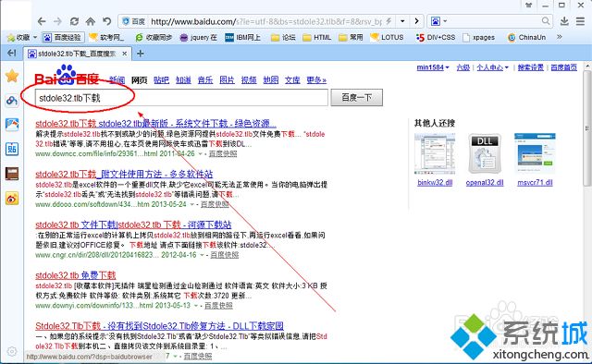Image resolution: width=592 pixels, height=364 pixels.
Task: Open the browser main menu icon
Action: pos(581,21)
